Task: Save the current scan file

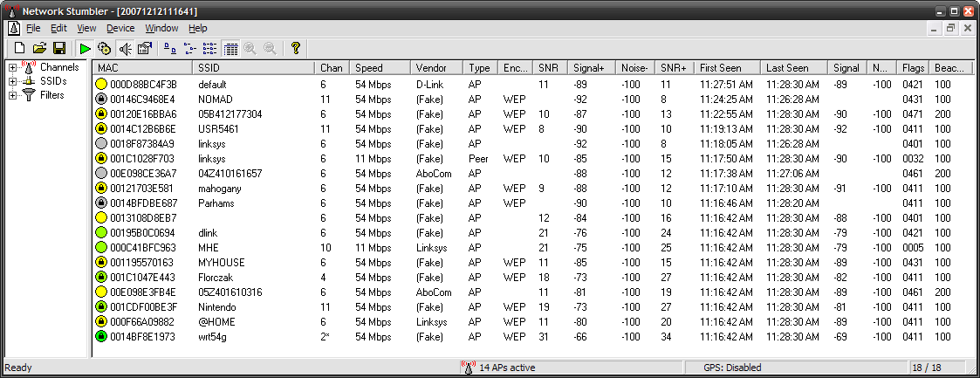Action: [x=59, y=48]
